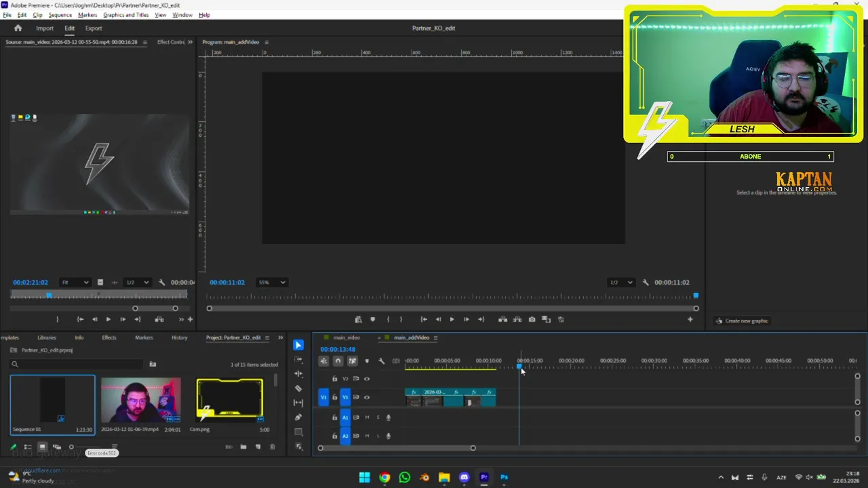Open Source monitor 1/2 resolution dropdown

click(137, 283)
